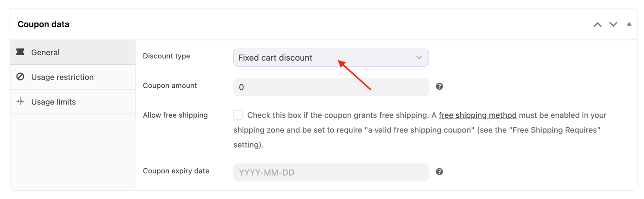Screen dimensions: 644x199
Task: Follow the free shipping method link
Action: coord(477,115)
